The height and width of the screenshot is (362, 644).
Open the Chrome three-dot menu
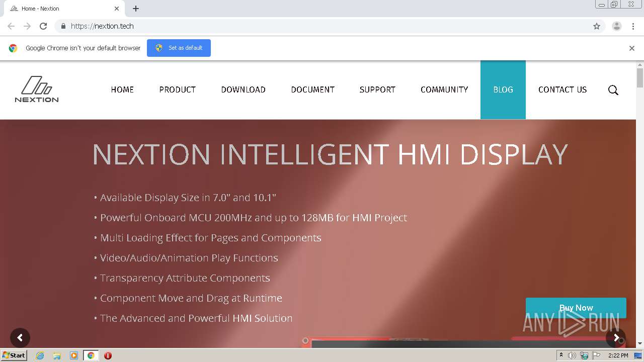[633, 26]
